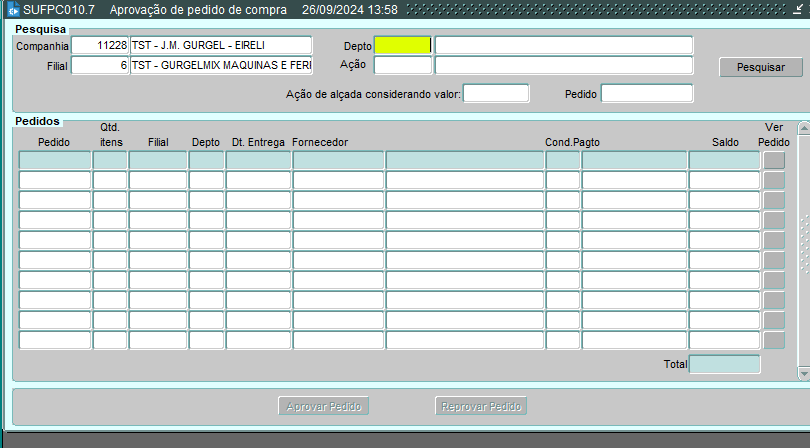810x448 pixels.
Task: Click the Total field below Saldo column
Action: pyautogui.click(x=724, y=364)
